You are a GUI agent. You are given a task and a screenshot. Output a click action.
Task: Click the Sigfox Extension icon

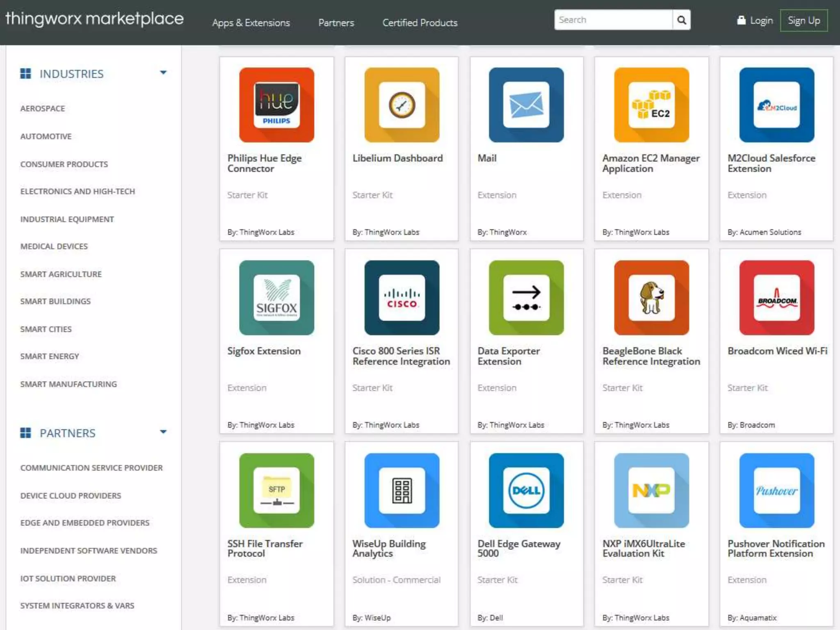tap(276, 297)
